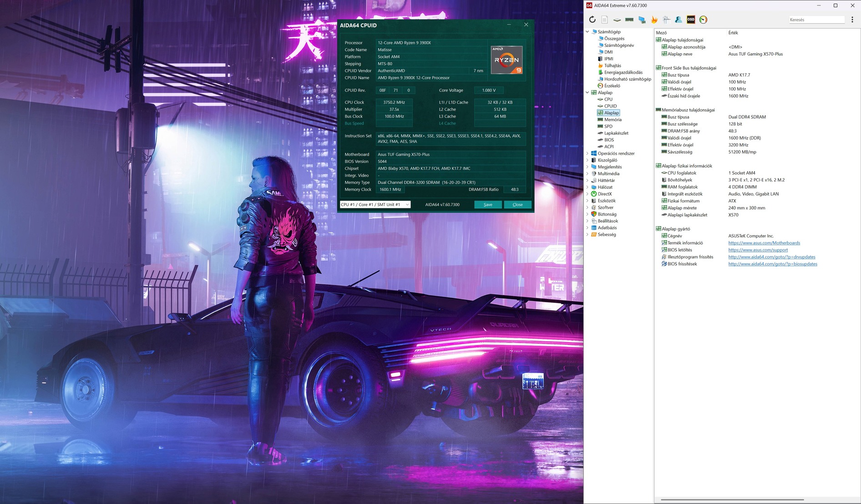Click the Refresh arrow icon in AIDA64 toolbar

pyautogui.click(x=592, y=20)
